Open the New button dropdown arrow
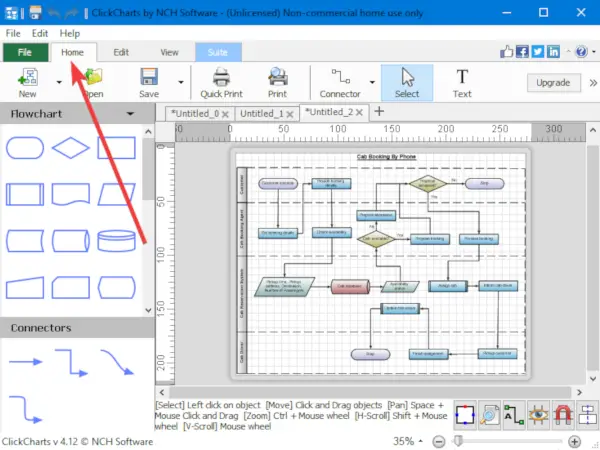The image size is (600, 450). [x=59, y=82]
